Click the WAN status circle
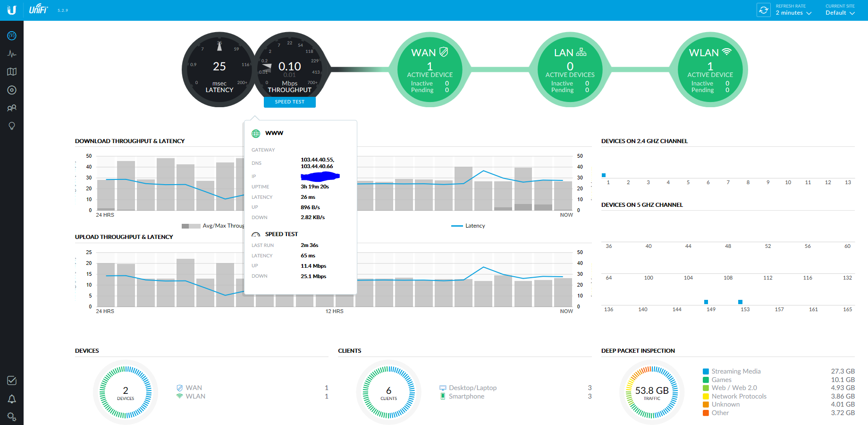This screenshot has width=868, height=425. pyautogui.click(x=430, y=70)
